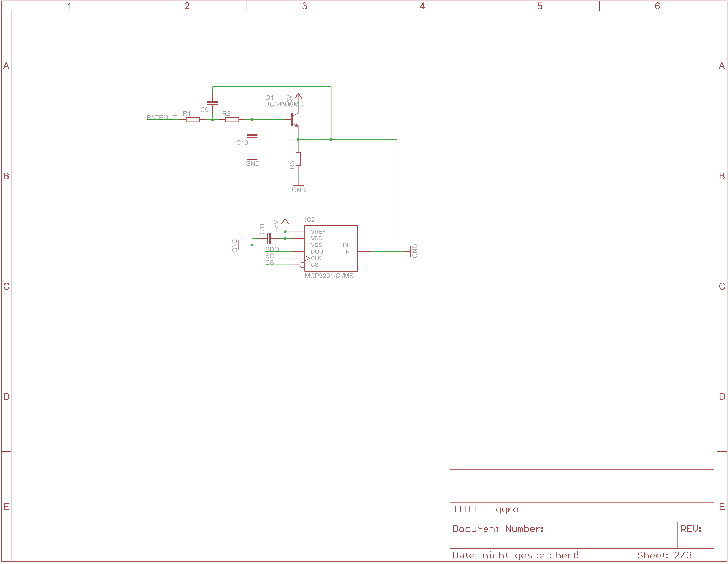
Task: Select the GND symbol below R3
Action: [x=298, y=186]
